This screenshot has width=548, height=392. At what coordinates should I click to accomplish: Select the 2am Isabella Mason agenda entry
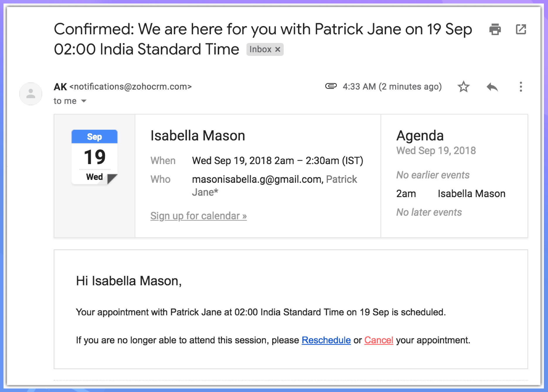pos(451,194)
